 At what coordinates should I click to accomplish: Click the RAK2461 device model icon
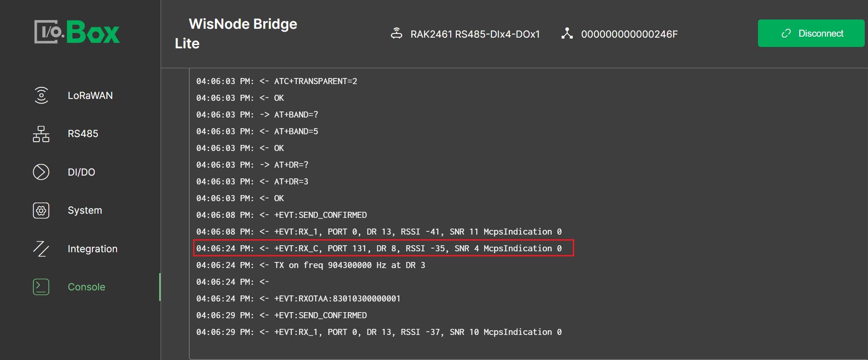coord(396,33)
